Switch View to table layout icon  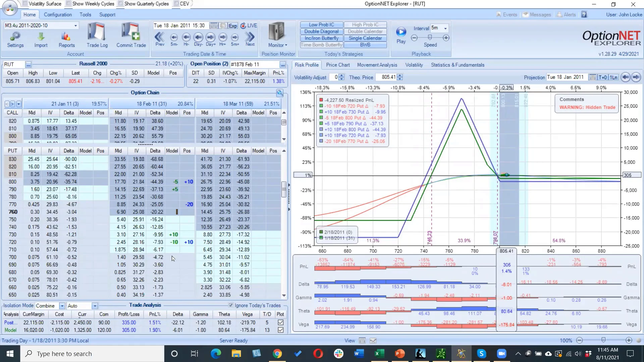coord(362,341)
